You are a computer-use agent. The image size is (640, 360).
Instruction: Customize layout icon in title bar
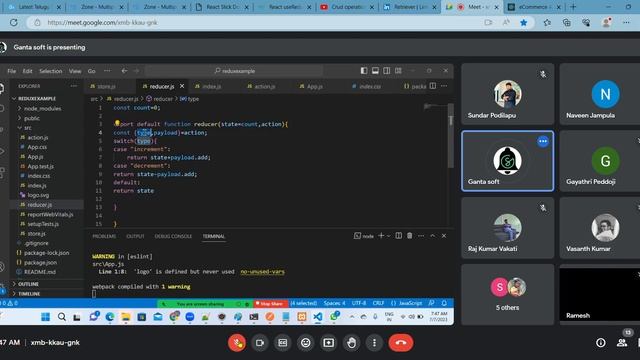pos(398,71)
